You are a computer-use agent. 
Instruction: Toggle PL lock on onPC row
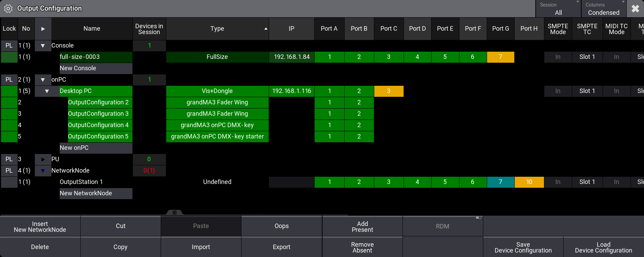(9, 80)
